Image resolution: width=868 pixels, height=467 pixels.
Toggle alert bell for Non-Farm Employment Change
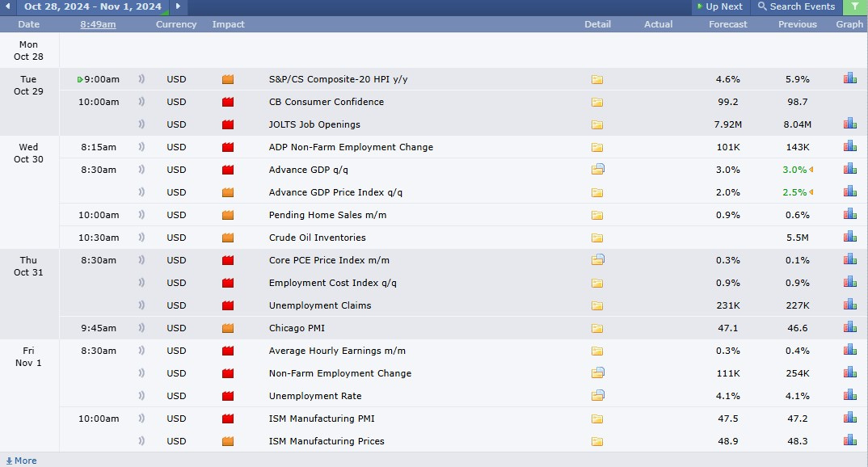pyautogui.click(x=141, y=373)
